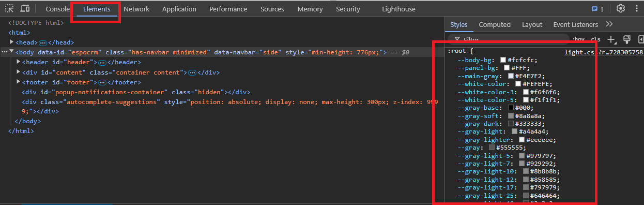644x205 pixels.
Task: Select the autocomplete-suggestions div row
Action: [x=230, y=107]
